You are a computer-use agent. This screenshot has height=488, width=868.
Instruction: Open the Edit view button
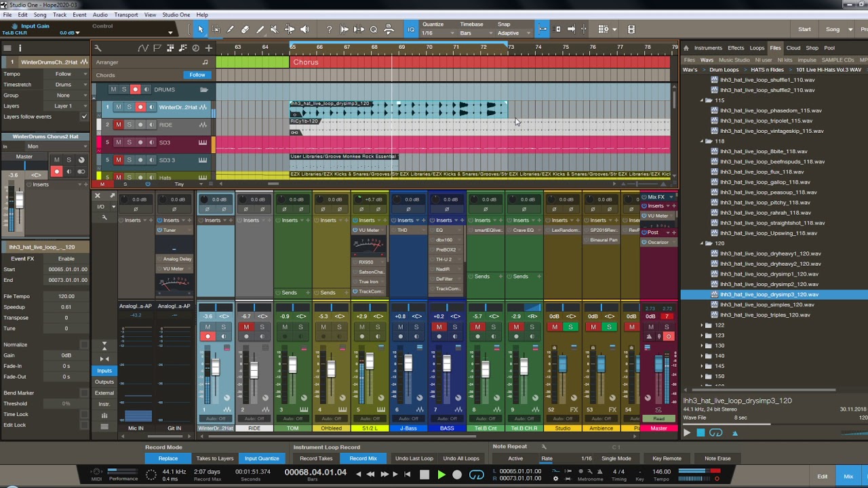pos(823,476)
